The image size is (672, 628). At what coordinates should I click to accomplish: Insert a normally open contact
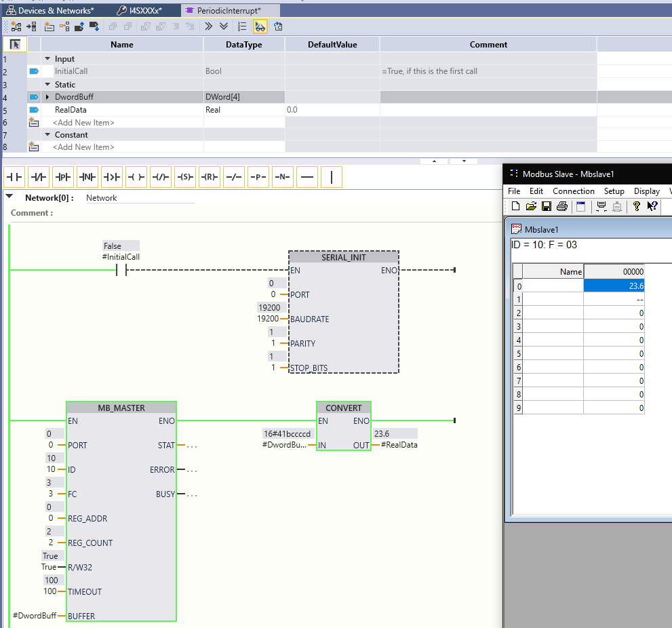click(x=14, y=178)
